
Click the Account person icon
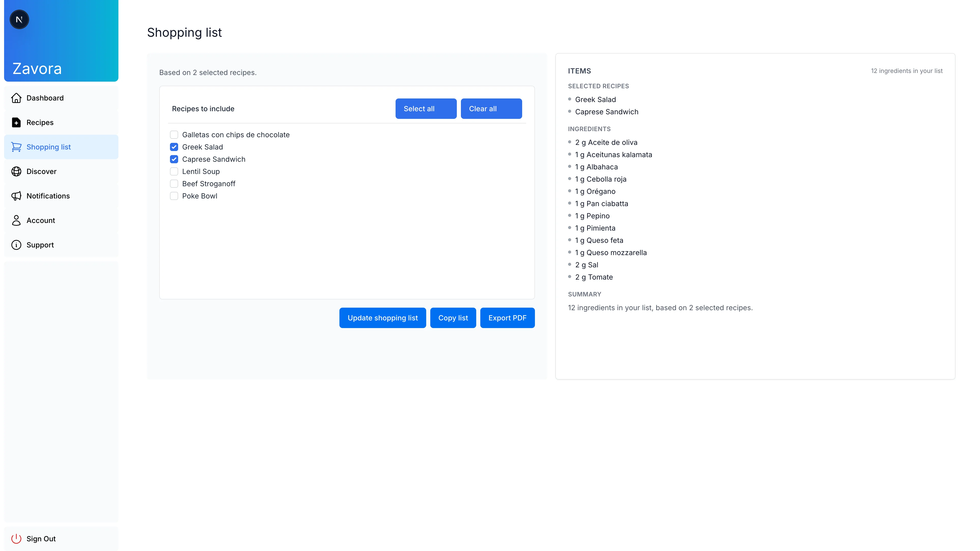click(x=16, y=220)
